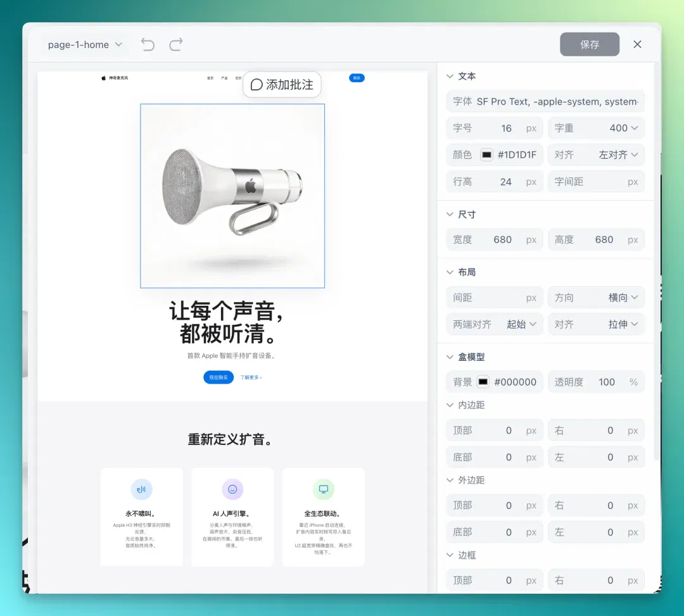Image resolution: width=684 pixels, height=616 pixels.
Task: Edit the 宽度 680 field
Action: (x=495, y=240)
